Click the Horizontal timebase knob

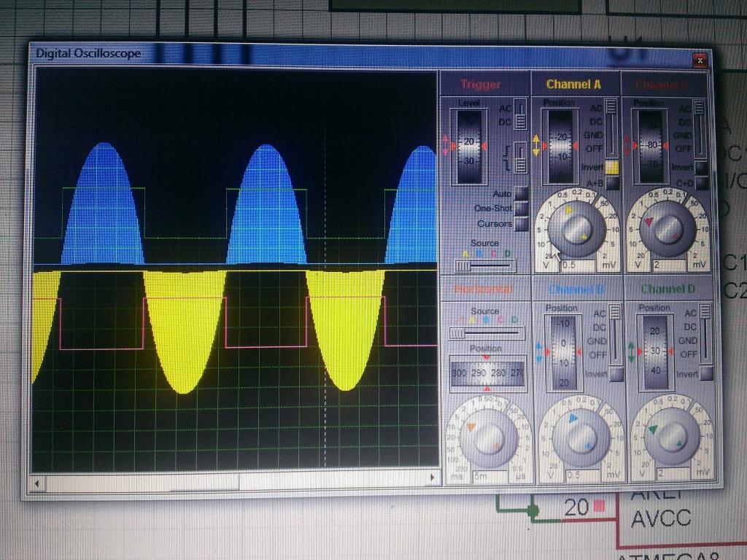pyautogui.click(x=489, y=437)
